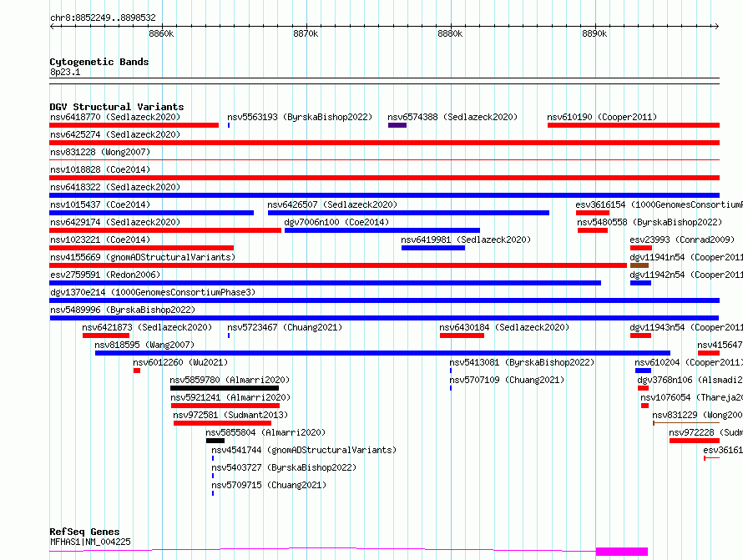Image resolution: width=743 pixels, height=560 pixels.
Task: Click nsv5403727 (ByrskaBishop2022) label
Action: point(284,467)
